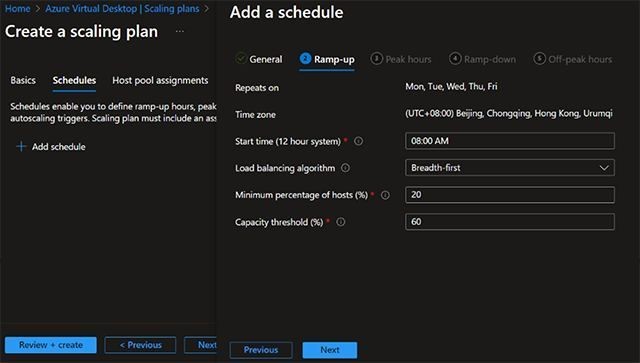Click Next button in Create a scaling plan
This screenshot has height=363, width=640.
point(200,345)
